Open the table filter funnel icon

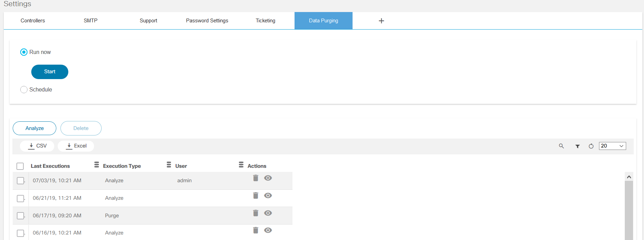click(x=577, y=146)
